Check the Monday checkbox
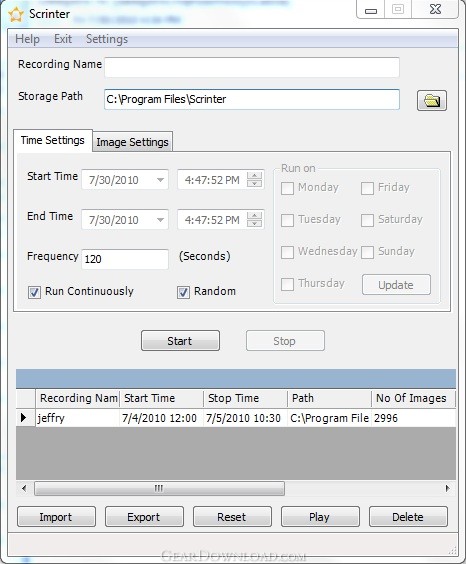Viewport: 466px width, 564px height. tap(287, 188)
